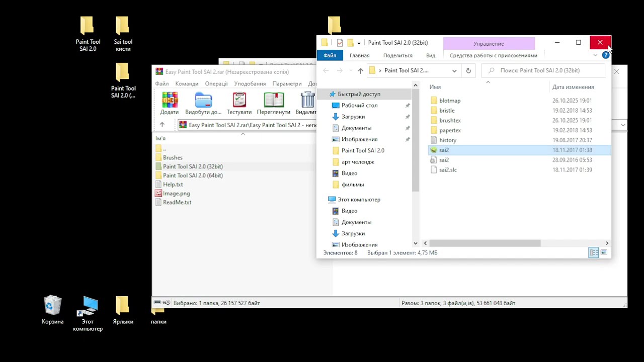
Task: Select the sai2.slc file
Action: pyautogui.click(x=448, y=170)
